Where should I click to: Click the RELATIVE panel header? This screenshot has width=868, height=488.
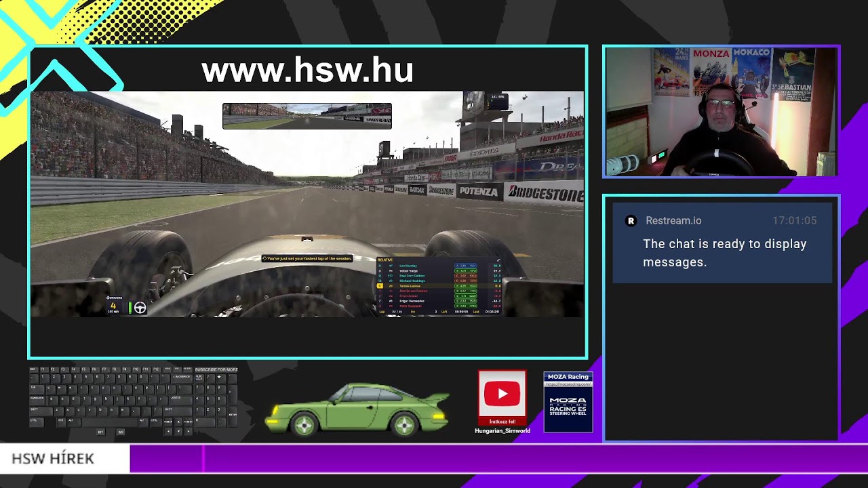point(385,260)
